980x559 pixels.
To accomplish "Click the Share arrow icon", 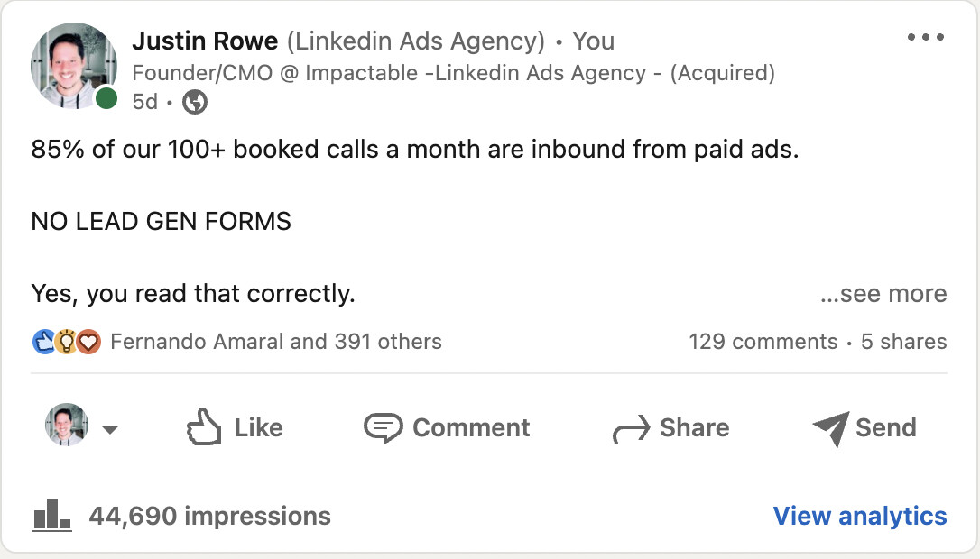I will pos(632,429).
